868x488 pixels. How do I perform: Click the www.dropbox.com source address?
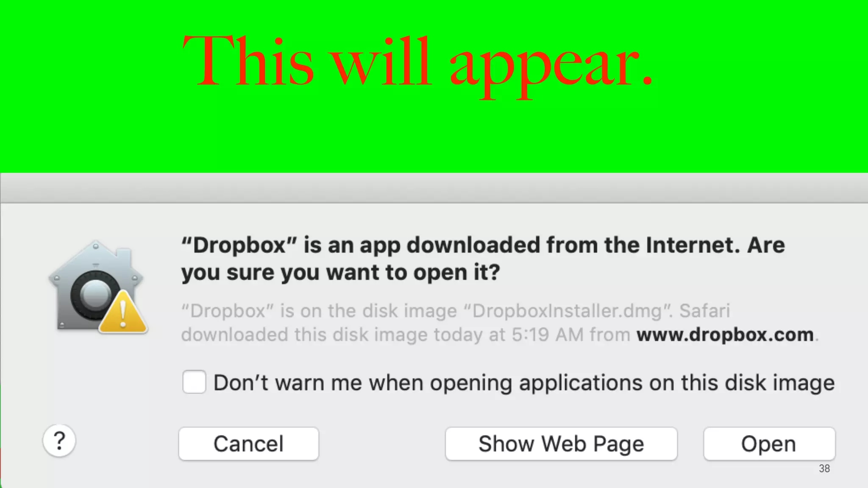pos(725,335)
